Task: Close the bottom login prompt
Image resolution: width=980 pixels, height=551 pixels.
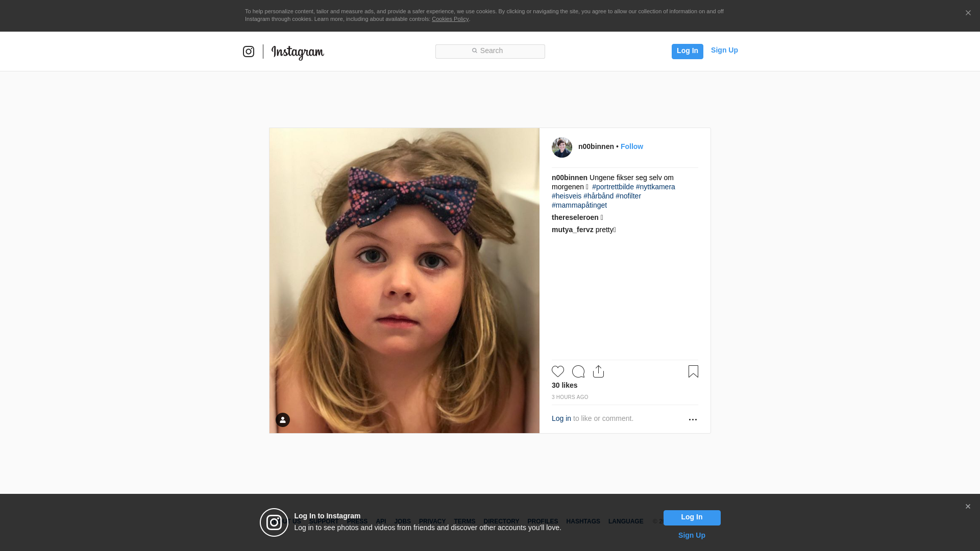Action: click(968, 507)
